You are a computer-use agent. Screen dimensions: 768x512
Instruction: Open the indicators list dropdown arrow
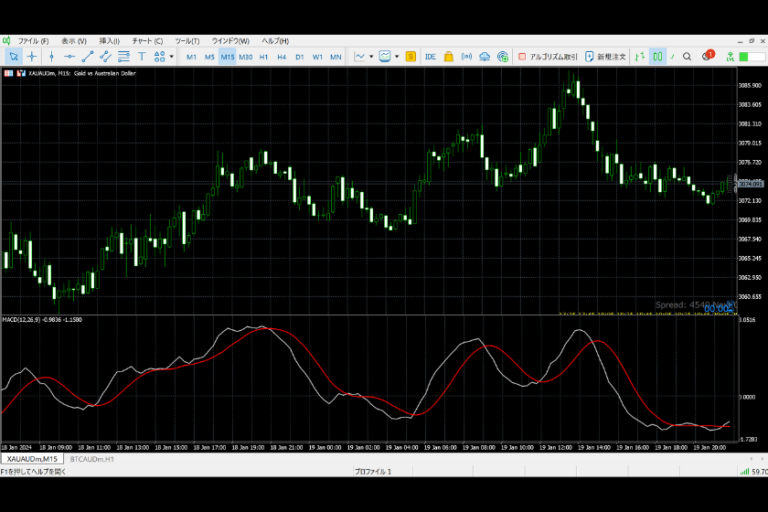[371, 57]
